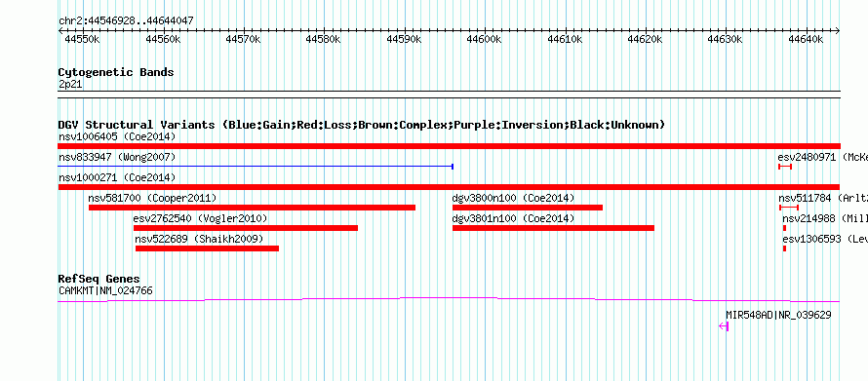Click the esv2480971 small red variant marker

click(x=785, y=167)
